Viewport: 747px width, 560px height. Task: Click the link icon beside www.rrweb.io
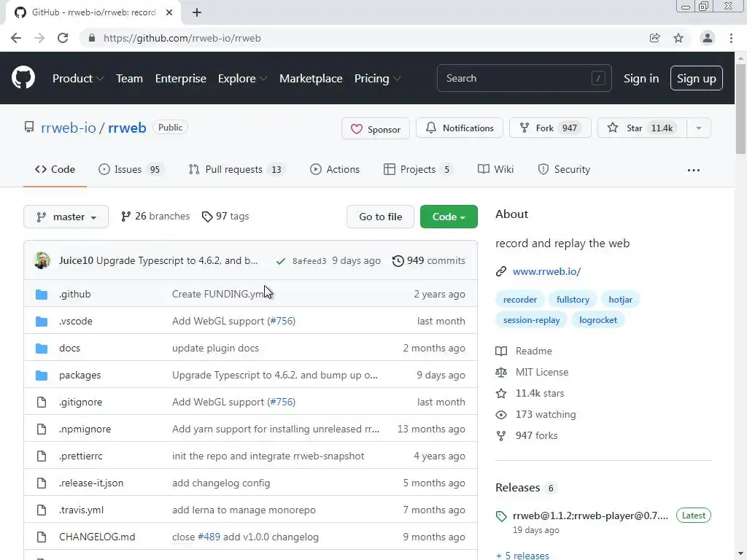tap(500, 271)
